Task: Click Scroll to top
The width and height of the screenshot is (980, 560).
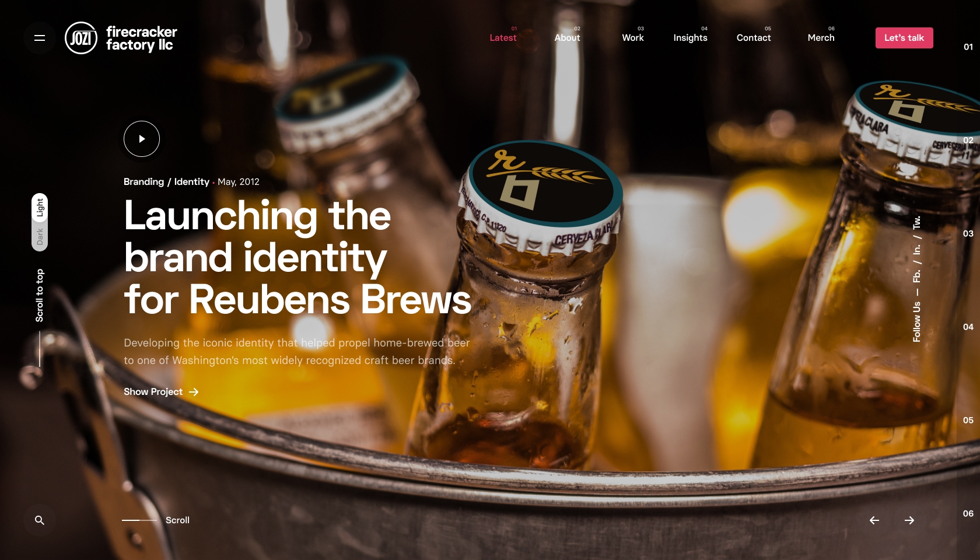Action: pyautogui.click(x=40, y=295)
